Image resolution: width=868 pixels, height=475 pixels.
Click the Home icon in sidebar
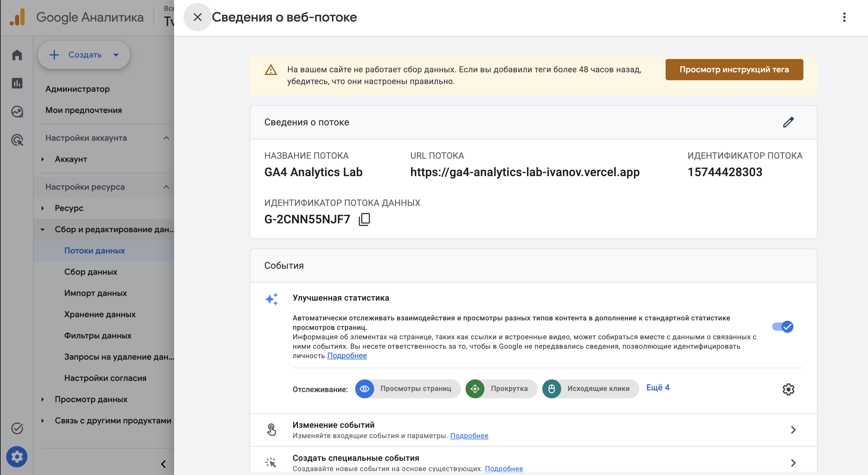tap(17, 55)
